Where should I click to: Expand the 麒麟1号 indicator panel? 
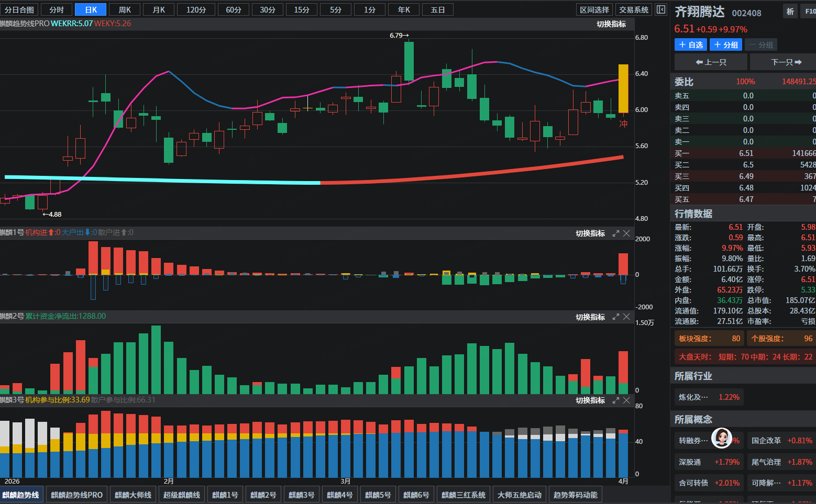coord(616,233)
